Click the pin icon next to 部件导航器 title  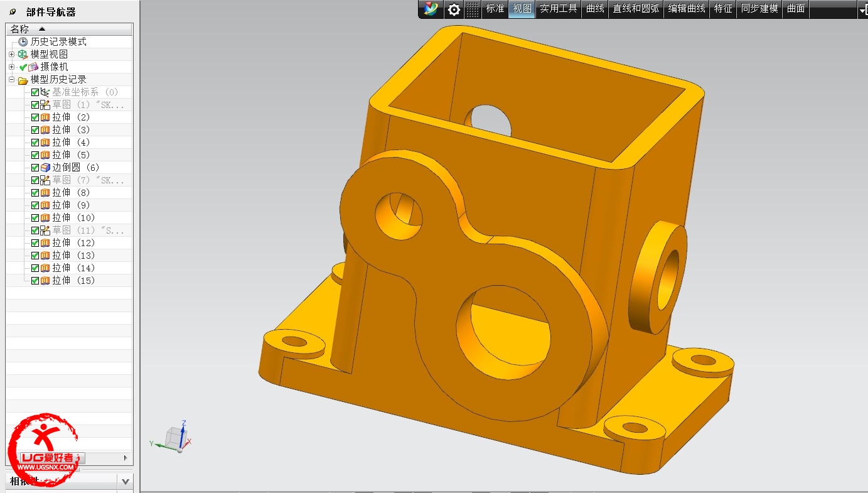coord(13,12)
